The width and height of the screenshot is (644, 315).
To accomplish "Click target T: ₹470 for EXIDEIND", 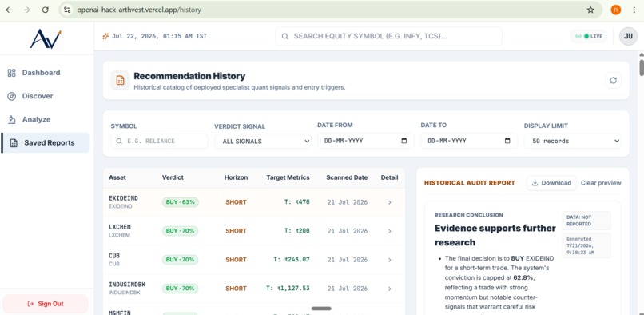I will 297,202.
